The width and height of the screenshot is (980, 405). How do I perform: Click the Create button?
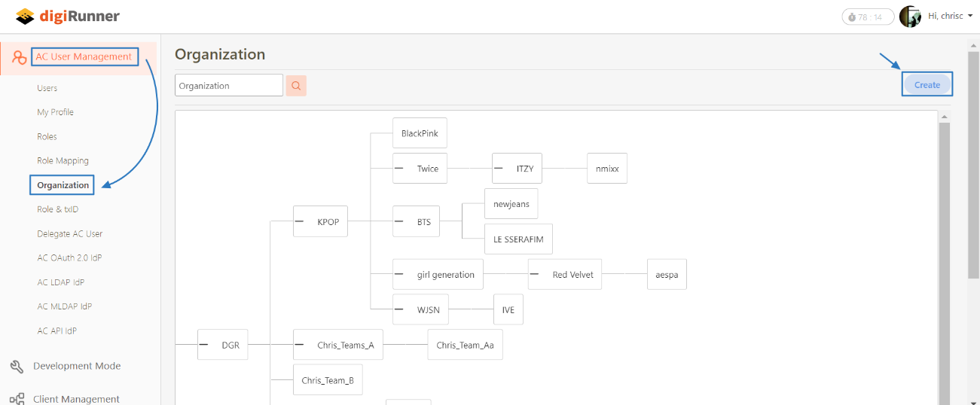pyautogui.click(x=927, y=85)
